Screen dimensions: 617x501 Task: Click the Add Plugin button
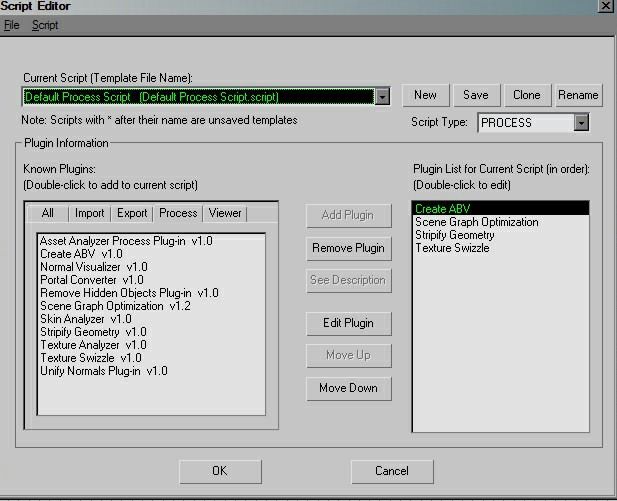349,215
